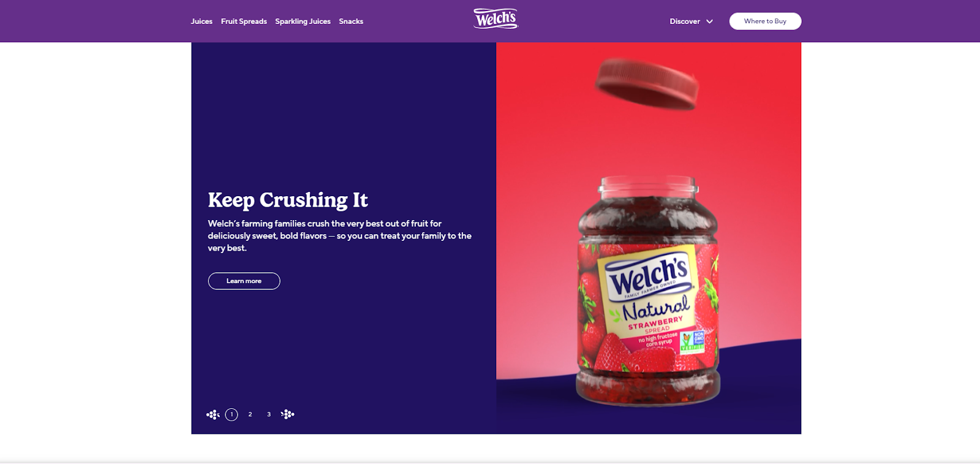Screen dimensions: 980x464
Task: Switch to carousel slide 2
Action: coord(250,415)
